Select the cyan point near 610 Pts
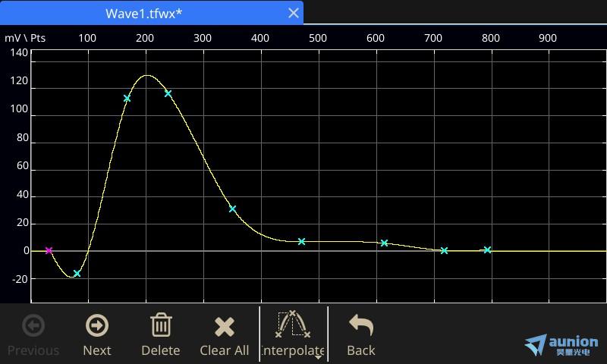Screen dimensions: 607x364 [384, 243]
